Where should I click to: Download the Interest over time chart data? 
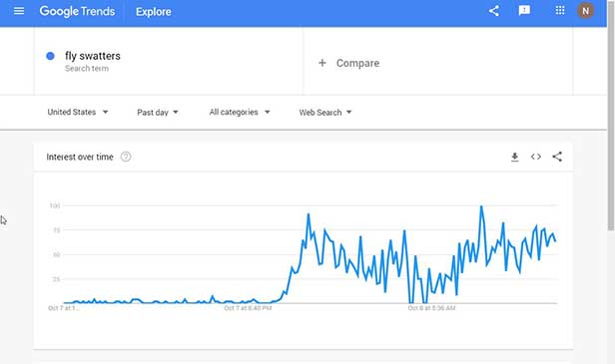514,158
